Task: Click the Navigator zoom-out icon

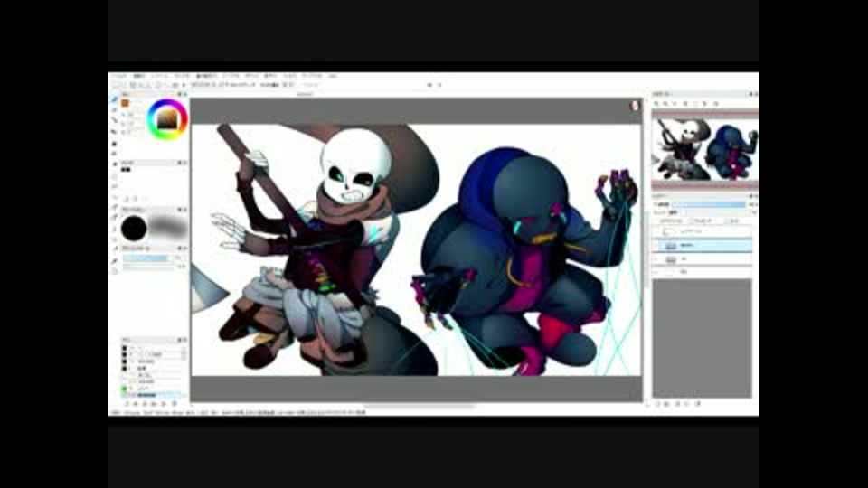Action: [666, 103]
